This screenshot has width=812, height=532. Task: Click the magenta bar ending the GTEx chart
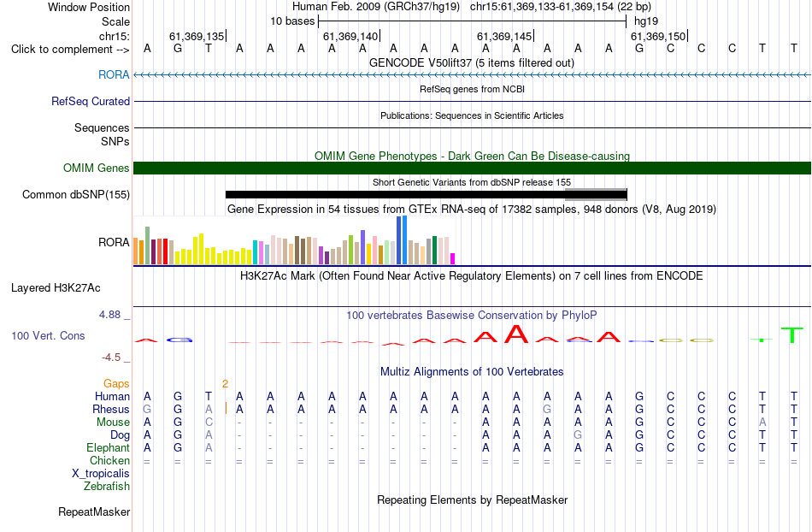tap(452, 258)
